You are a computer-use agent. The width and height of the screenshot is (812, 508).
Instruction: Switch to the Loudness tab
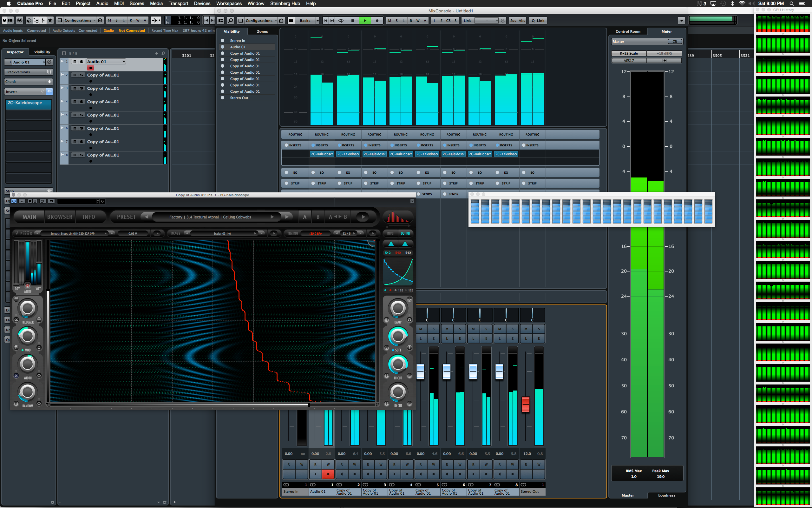point(666,495)
